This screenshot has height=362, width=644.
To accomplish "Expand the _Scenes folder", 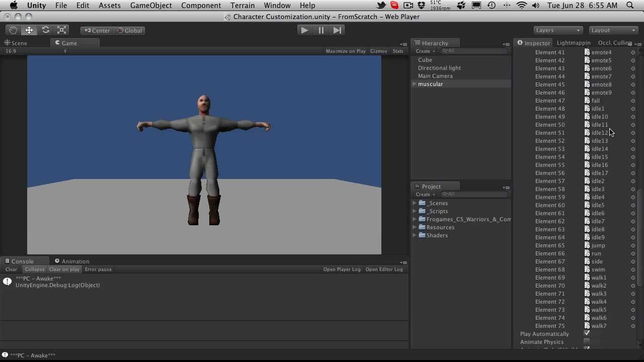I will (415, 203).
